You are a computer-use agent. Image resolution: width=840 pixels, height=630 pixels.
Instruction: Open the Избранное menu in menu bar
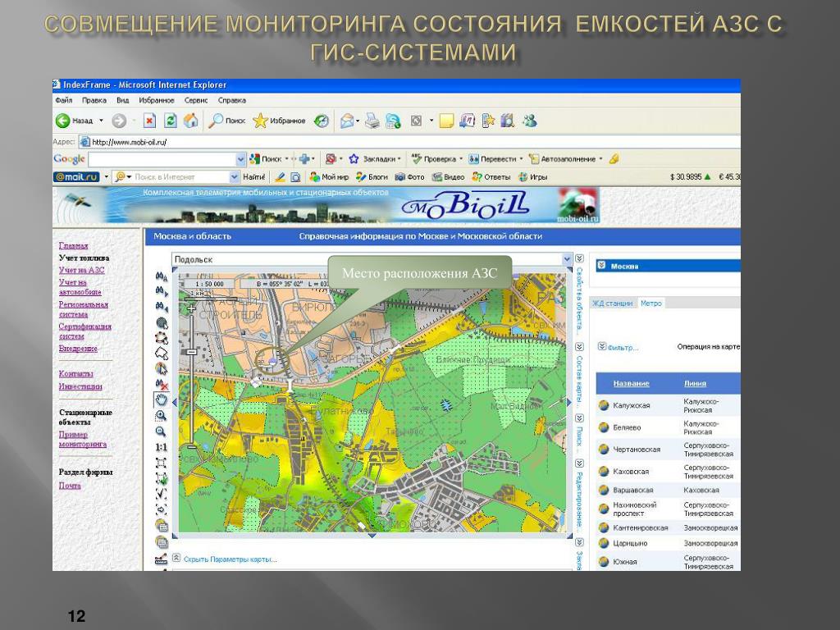156,100
